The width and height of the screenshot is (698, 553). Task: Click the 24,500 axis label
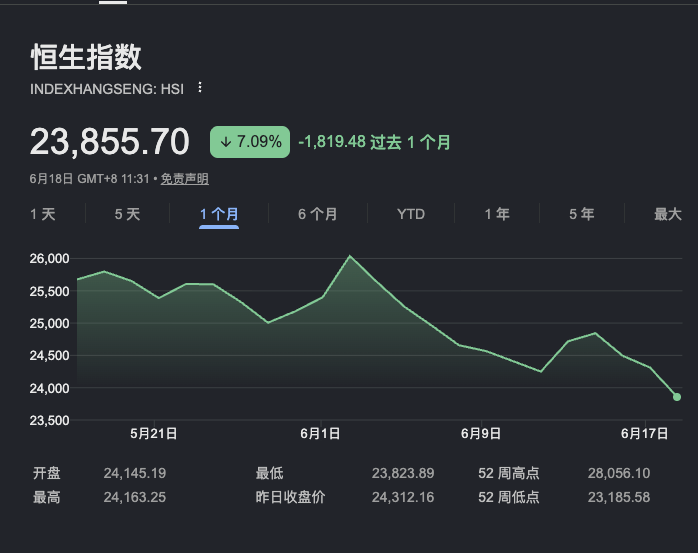click(x=49, y=356)
